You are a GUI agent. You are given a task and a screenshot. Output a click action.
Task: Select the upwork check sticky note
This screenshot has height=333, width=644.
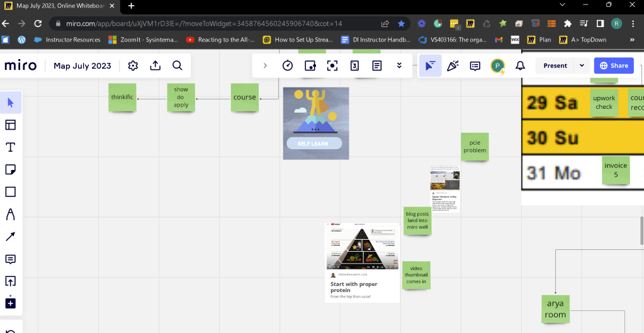click(x=604, y=103)
